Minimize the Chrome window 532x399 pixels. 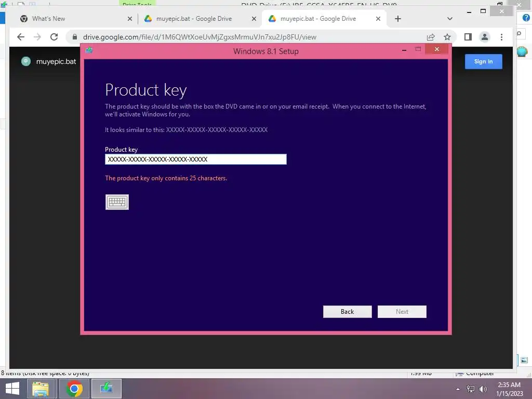pos(469,11)
